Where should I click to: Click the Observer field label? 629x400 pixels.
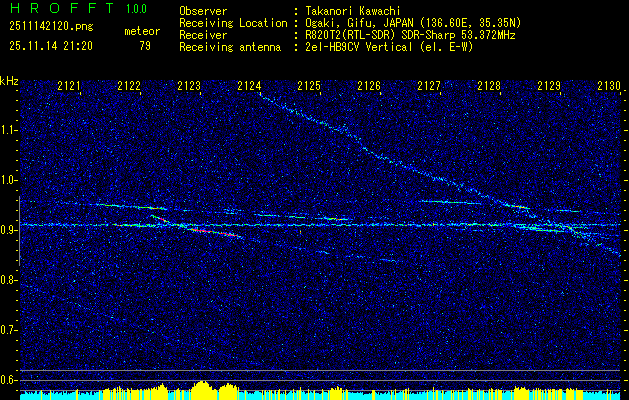coord(203,11)
